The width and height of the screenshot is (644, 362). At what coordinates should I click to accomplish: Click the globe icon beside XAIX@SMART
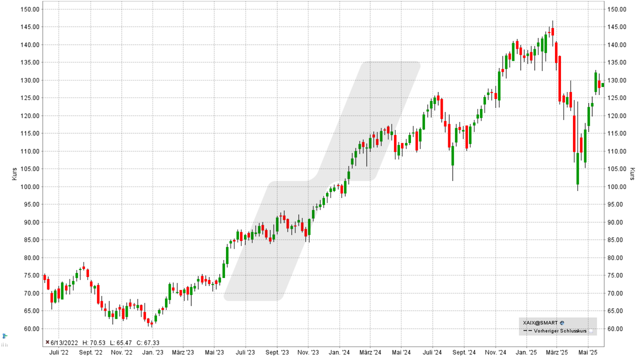(562, 323)
